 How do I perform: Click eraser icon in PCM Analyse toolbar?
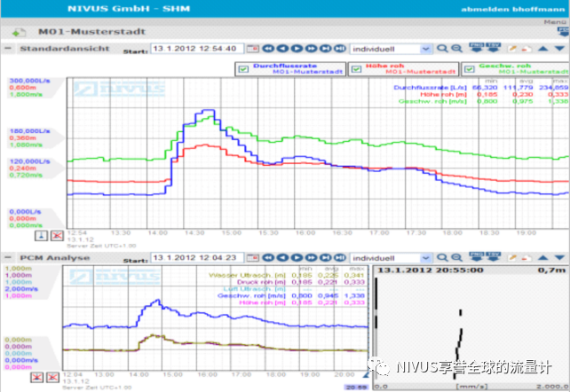tap(526, 258)
